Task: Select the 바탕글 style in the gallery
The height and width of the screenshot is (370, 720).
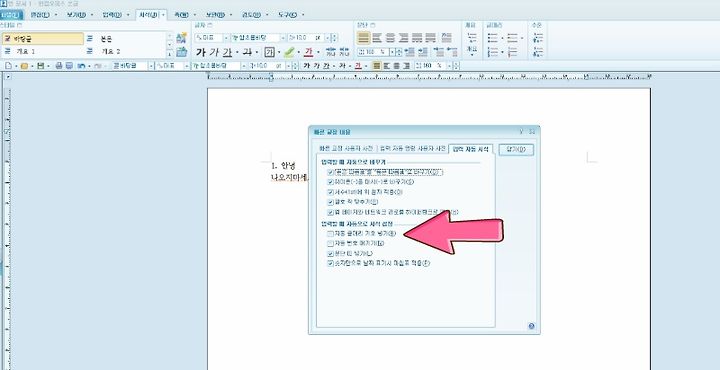Action: tap(43, 39)
